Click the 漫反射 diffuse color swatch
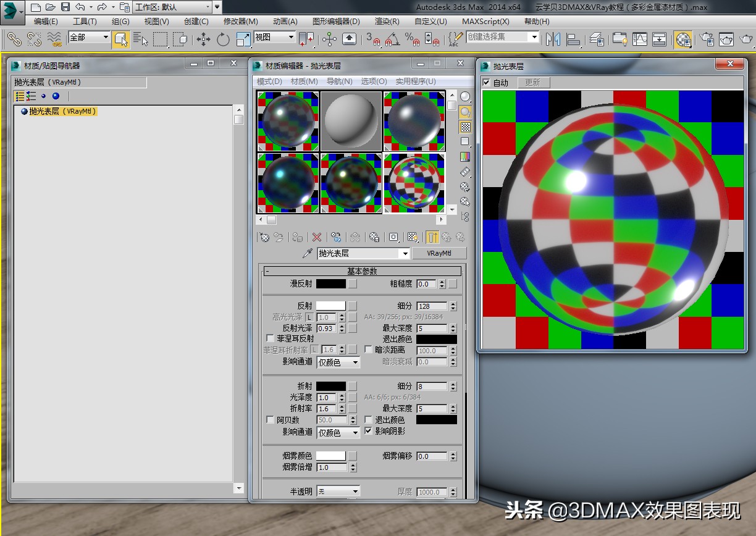 331,284
